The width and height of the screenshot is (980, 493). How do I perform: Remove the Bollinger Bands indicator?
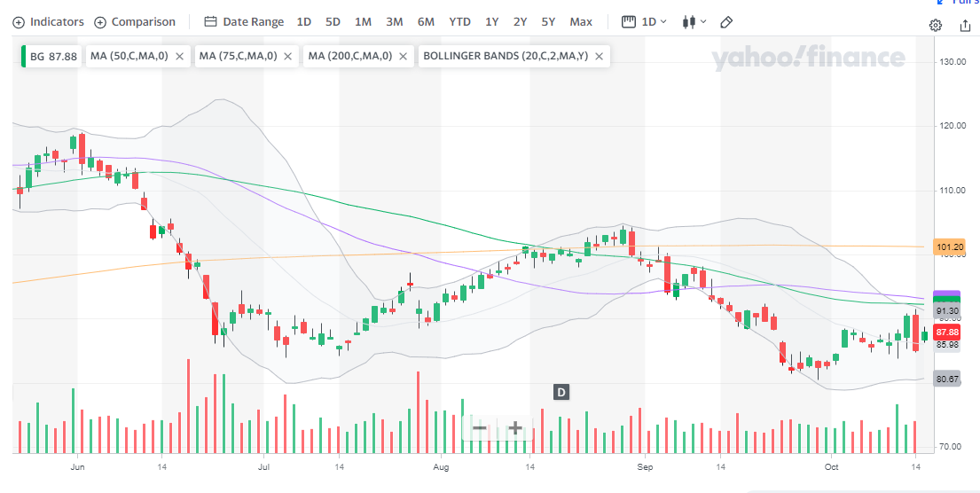coord(600,56)
